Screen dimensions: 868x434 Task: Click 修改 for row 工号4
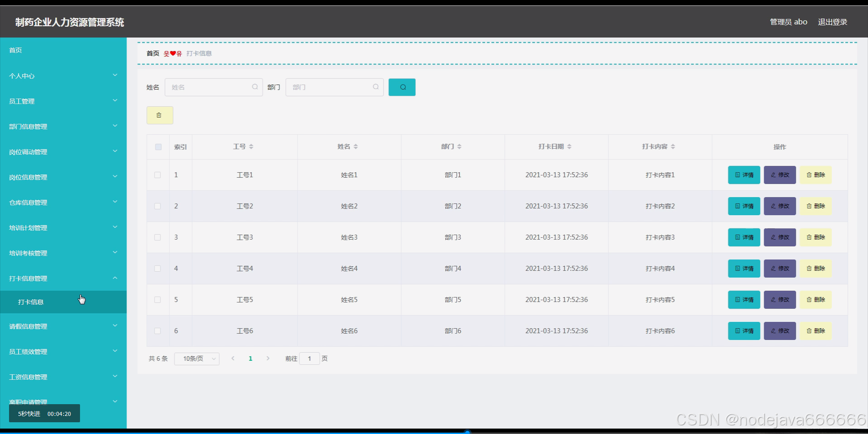780,269
